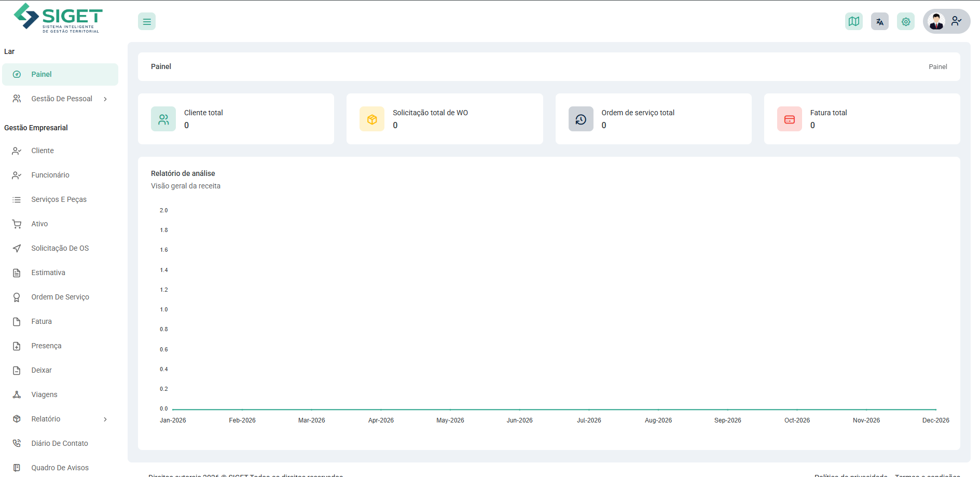Click the user check icon beside avatar

956,21
